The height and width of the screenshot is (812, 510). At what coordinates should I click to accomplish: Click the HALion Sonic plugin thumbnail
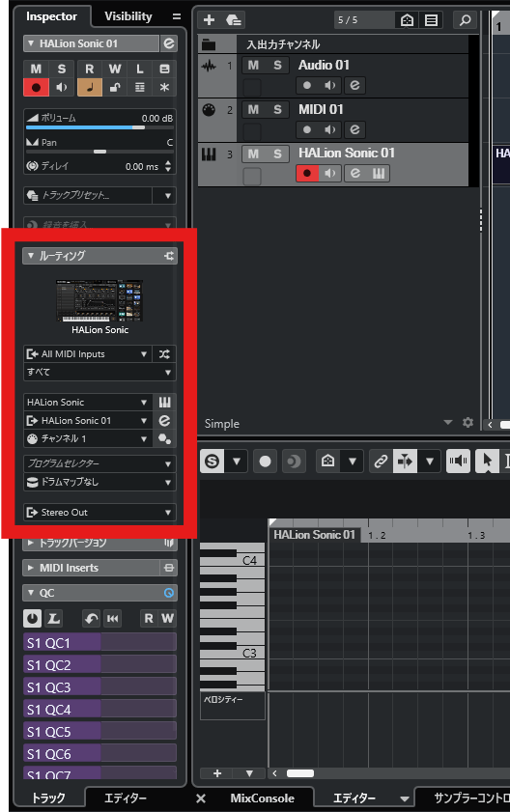(x=99, y=301)
